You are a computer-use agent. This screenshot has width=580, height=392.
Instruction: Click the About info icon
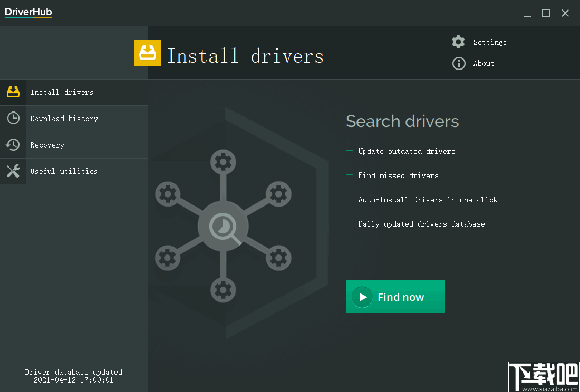458,63
